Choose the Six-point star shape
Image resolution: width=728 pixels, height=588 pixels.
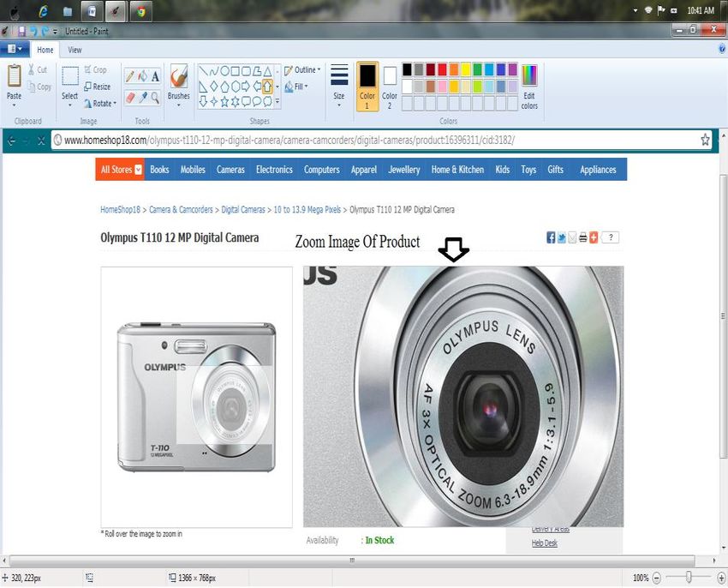(x=236, y=101)
